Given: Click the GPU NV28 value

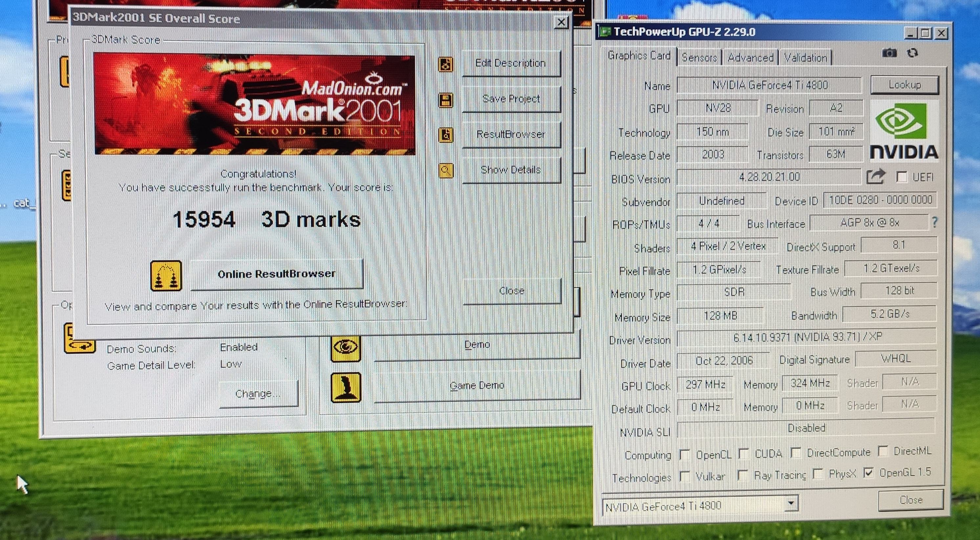Looking at the screenshot, I should tap(718, 108).
